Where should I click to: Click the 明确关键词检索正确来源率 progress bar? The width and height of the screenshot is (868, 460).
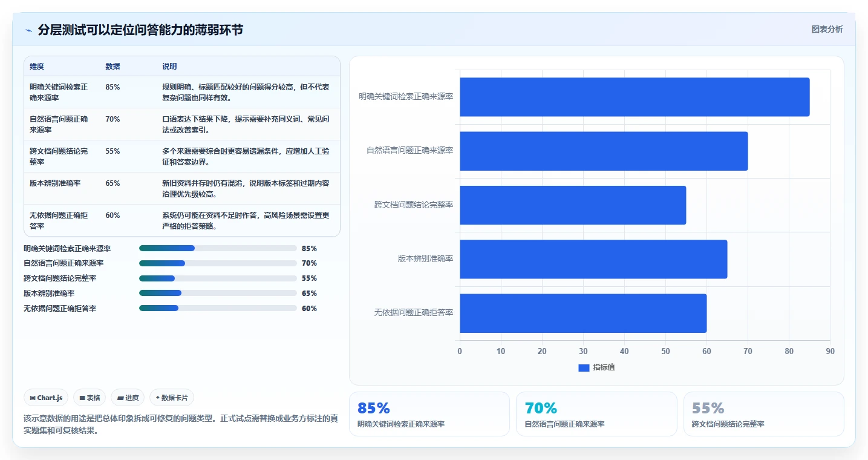pyautogui.click(x=218, y=248)
